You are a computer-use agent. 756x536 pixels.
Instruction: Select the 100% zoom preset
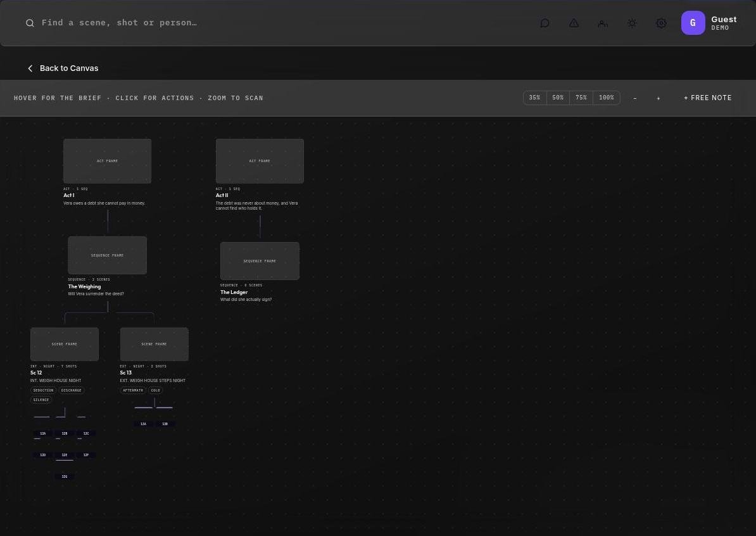pos(606,98)
